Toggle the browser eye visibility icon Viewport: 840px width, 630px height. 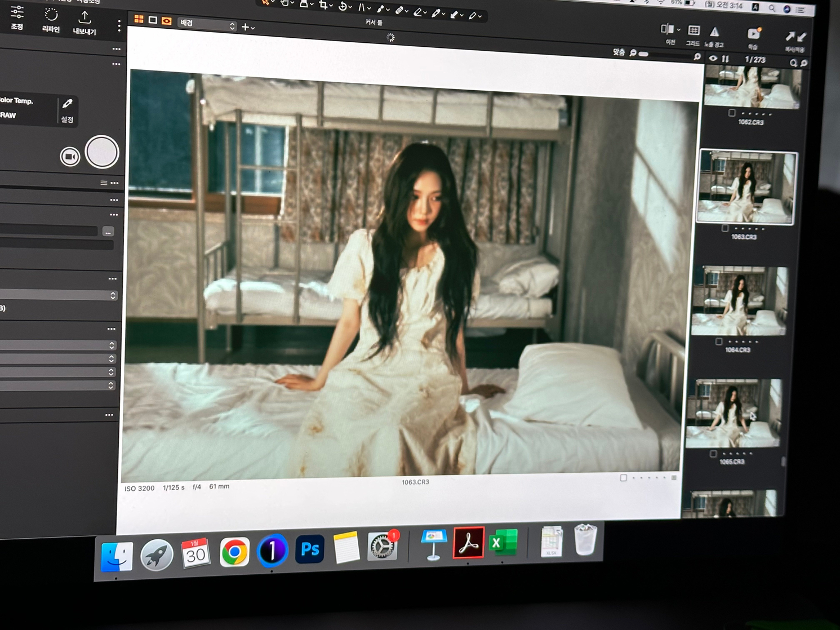713,58
